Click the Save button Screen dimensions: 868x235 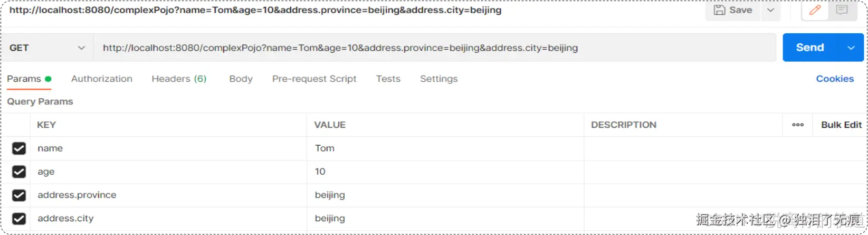(x=733, y=10)
